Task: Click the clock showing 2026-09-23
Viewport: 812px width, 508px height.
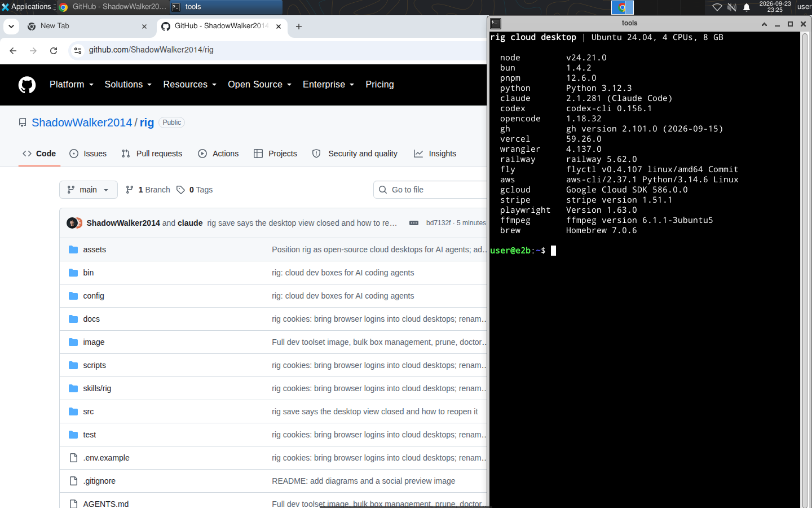Action: (775, 7)
